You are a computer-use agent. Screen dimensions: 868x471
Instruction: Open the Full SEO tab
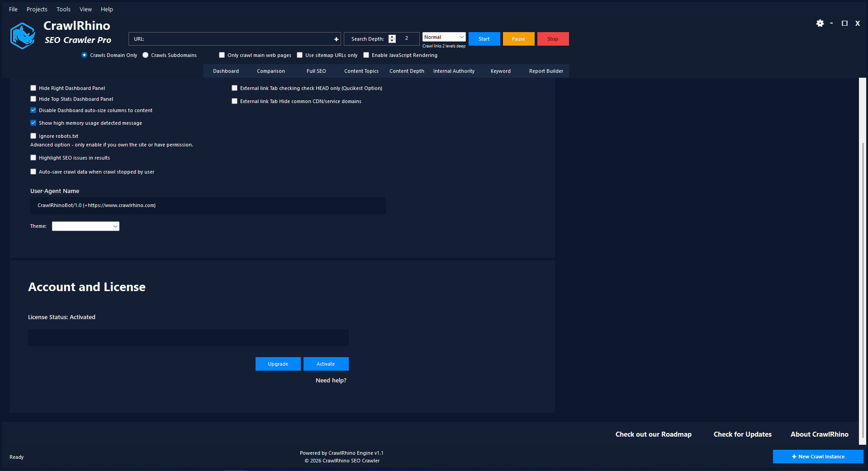point(316,71)
